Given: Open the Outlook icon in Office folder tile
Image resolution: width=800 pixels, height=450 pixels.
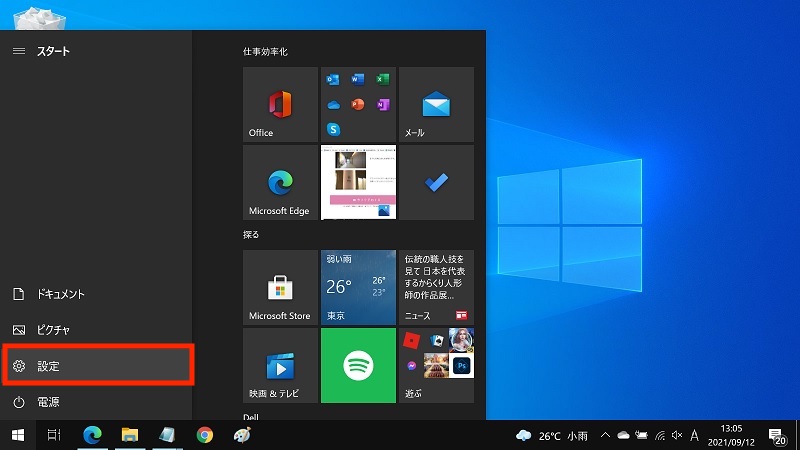Looking at the screenshot, I should coord(333,80).
